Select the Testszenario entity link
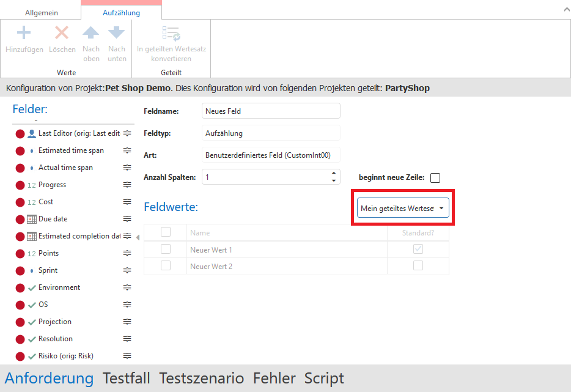 [x=201, y=379]
